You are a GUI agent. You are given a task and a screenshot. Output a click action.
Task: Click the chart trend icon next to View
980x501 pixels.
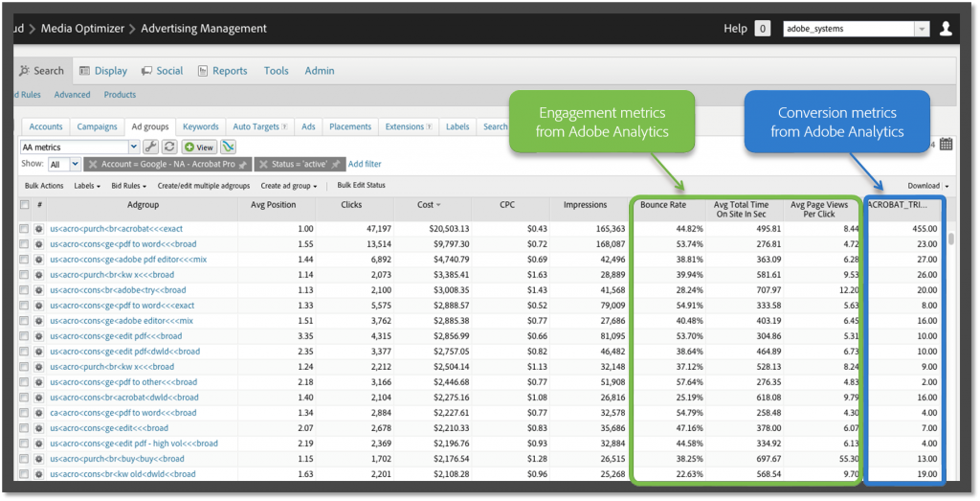[228, 147]
